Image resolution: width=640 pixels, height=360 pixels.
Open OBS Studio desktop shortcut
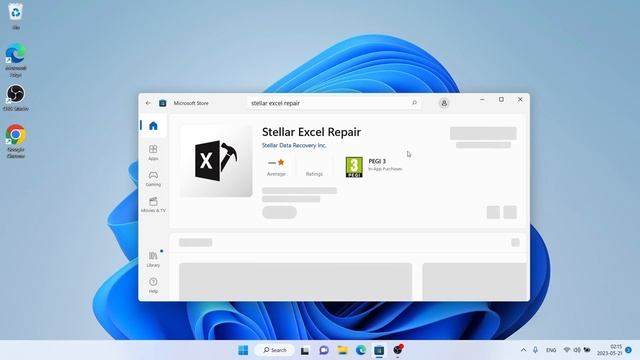point(16,98)
